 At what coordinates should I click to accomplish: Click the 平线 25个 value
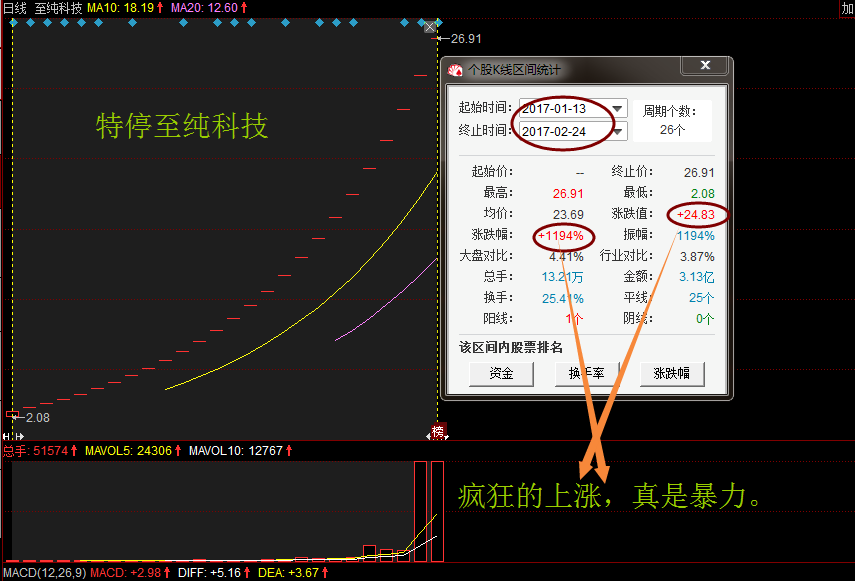701,298
